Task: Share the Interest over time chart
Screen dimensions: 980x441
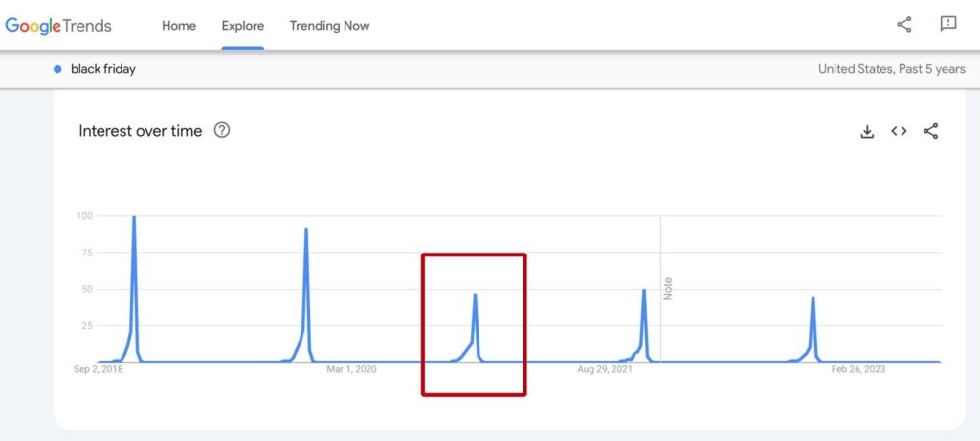Action: 930,131
